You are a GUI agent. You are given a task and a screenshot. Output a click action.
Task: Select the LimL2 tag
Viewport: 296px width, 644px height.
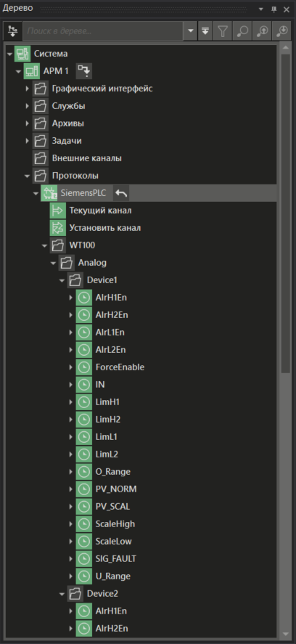click(x=107, y=454)
